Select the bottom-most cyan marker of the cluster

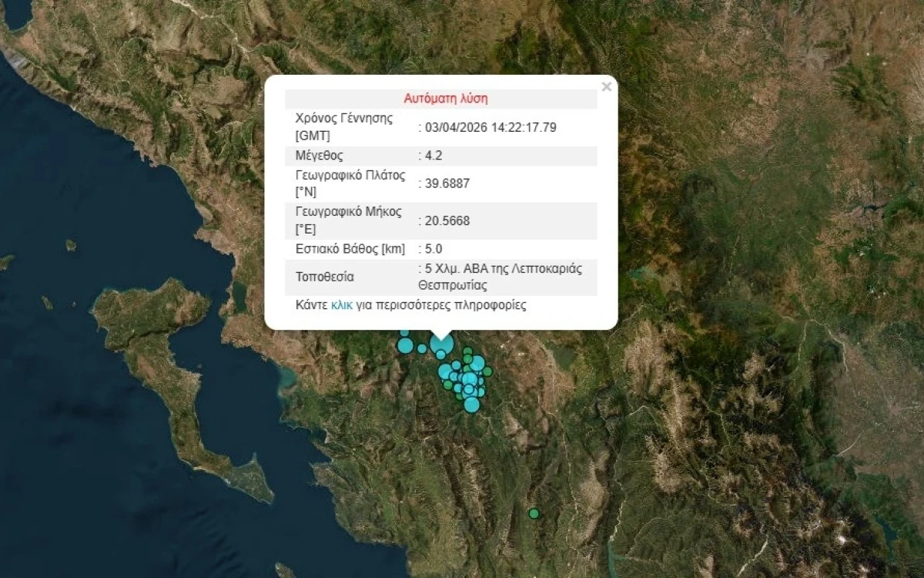(x=472, y=405)
